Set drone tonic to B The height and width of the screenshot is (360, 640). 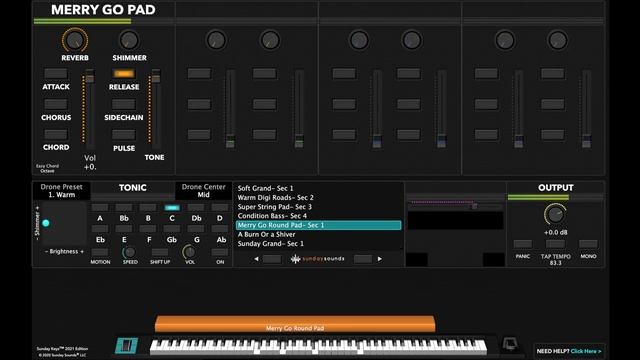point(148,208)
